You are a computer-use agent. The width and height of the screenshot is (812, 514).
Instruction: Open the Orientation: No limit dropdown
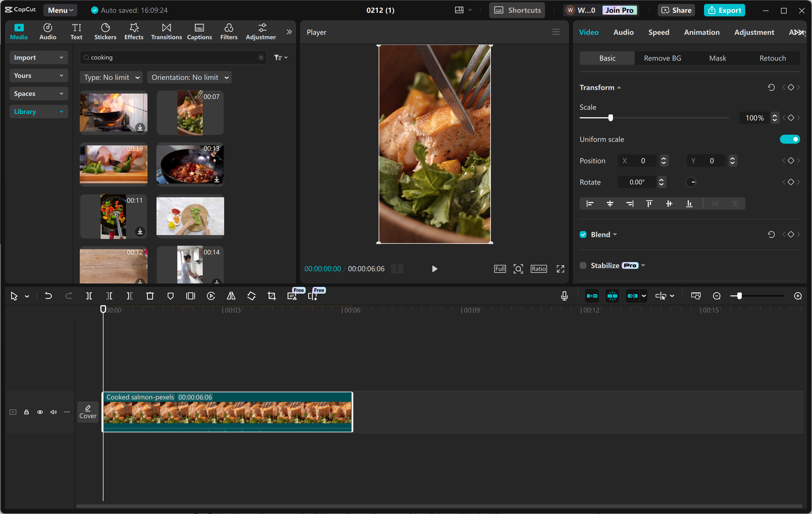[189, 77]
